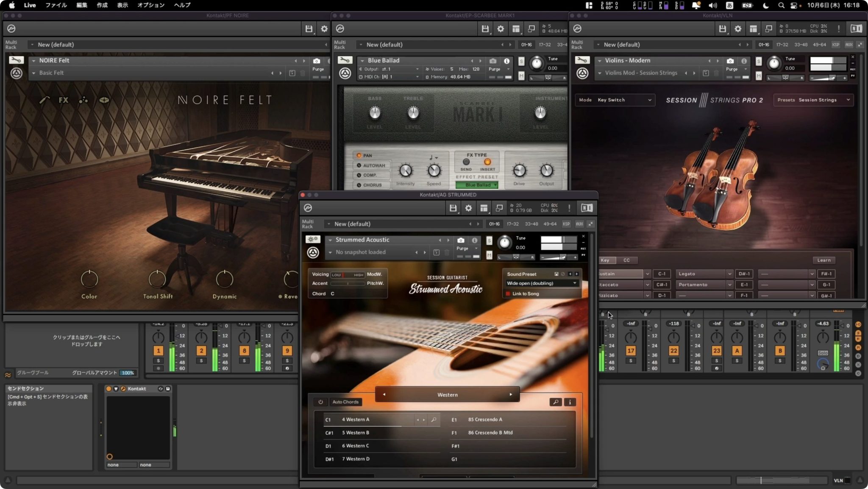This screenshot has height=489, width=868.
Task: Open the オプション menu
Action: point(150,5)
